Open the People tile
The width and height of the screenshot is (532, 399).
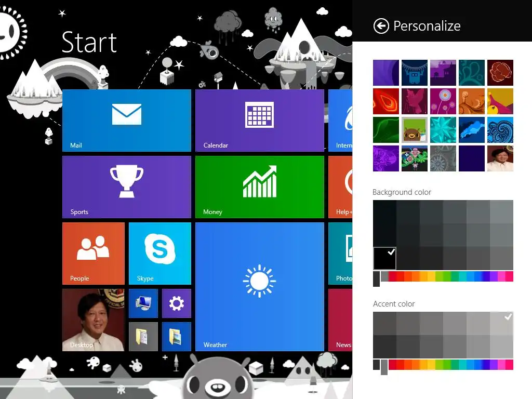coord(94,254)
